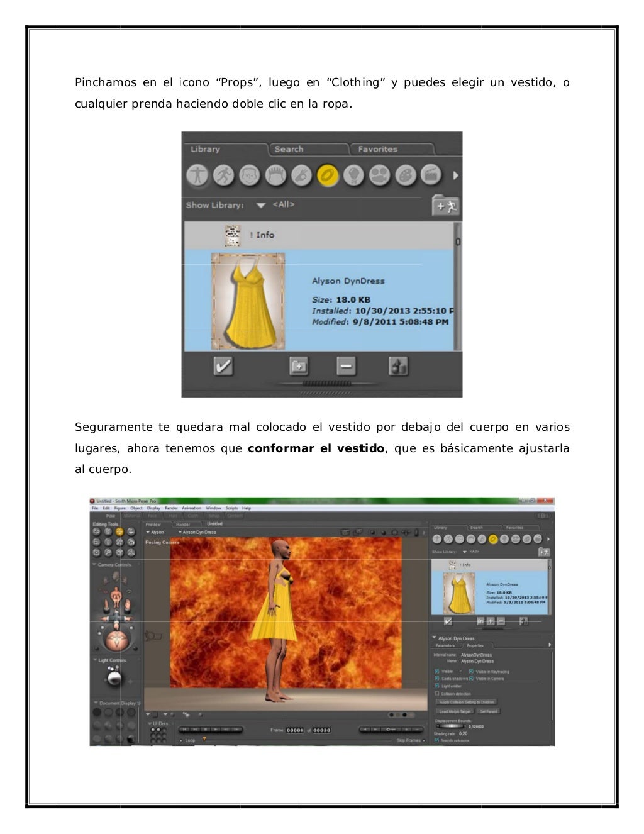Select Lights bulb icon in enlarged Library panel
Viewport: 644px width, 834px height.
tap(353, 175)
